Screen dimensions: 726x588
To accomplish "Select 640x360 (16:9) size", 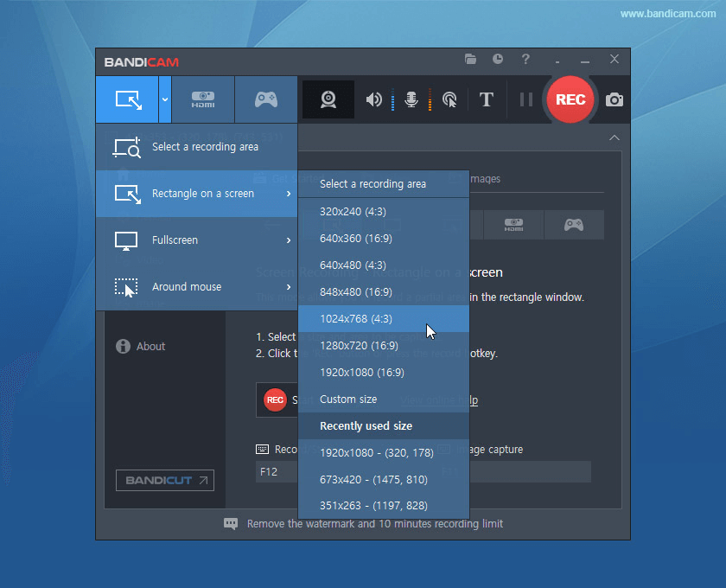I will (x=384, y=239).
